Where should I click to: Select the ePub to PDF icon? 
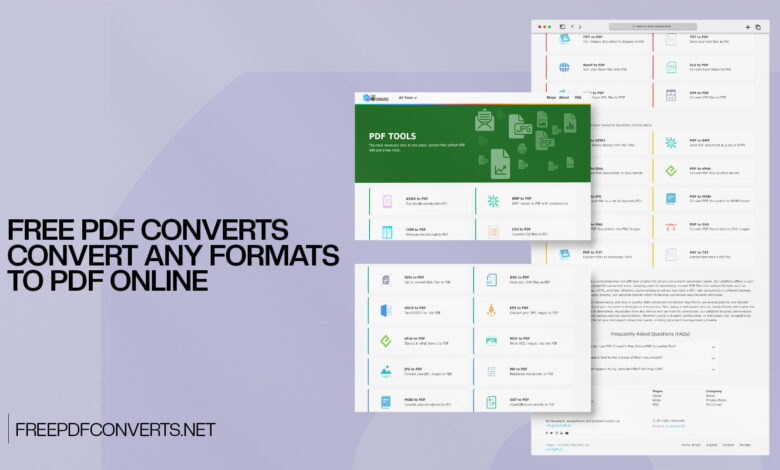pos(386,341)
